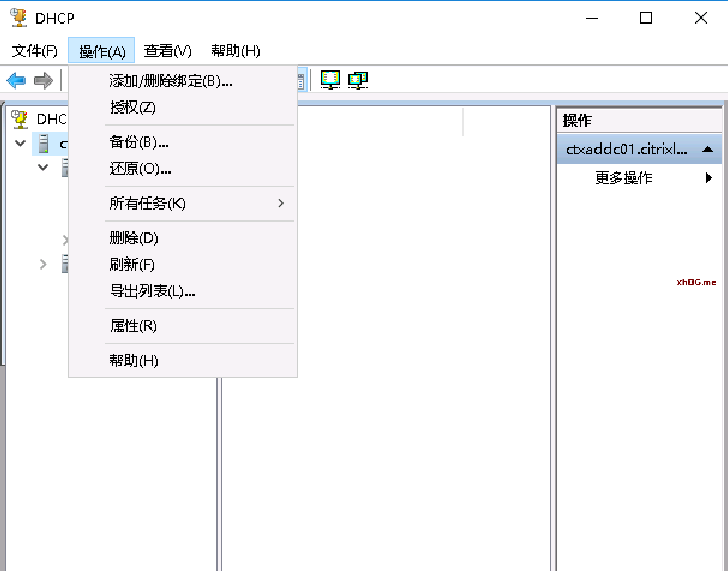
Task: Select the server icon in tree pane
Action: 44,144
